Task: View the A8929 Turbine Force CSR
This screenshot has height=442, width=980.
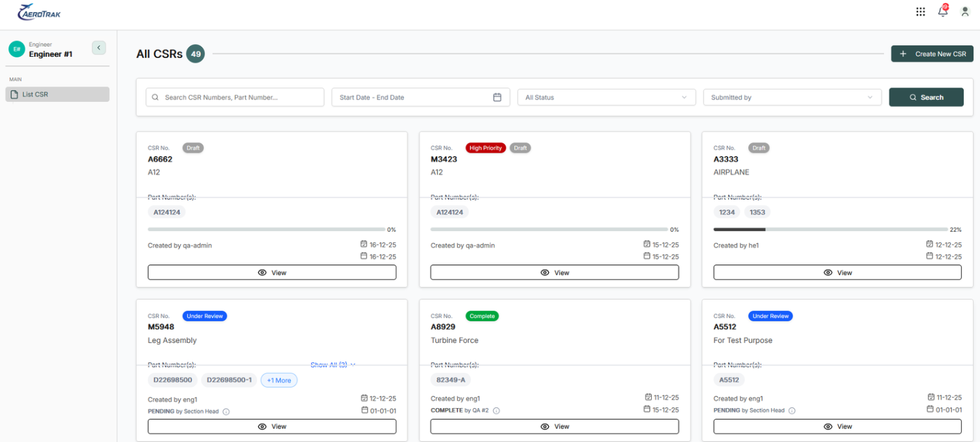Action: pos(555,426)
